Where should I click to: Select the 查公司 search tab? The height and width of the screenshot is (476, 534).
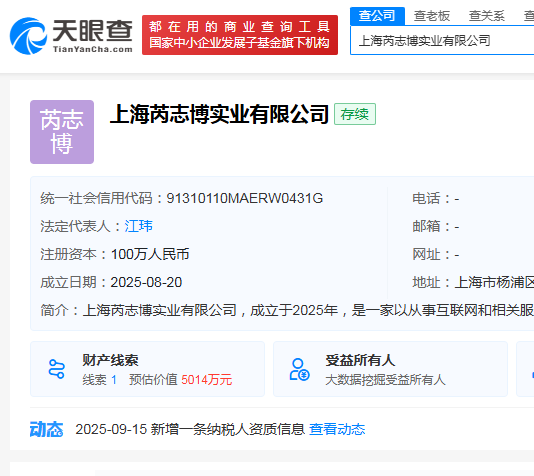point(377,16)
